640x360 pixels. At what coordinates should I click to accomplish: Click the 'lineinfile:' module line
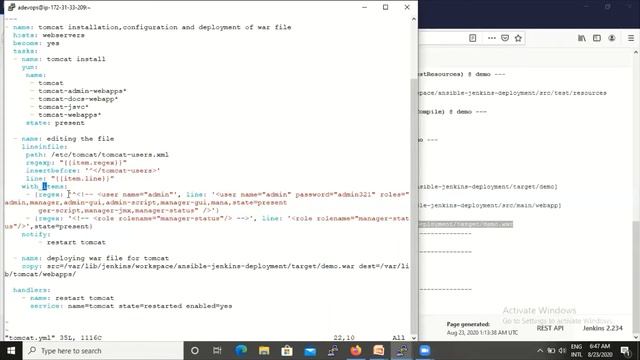coord(44,147)
